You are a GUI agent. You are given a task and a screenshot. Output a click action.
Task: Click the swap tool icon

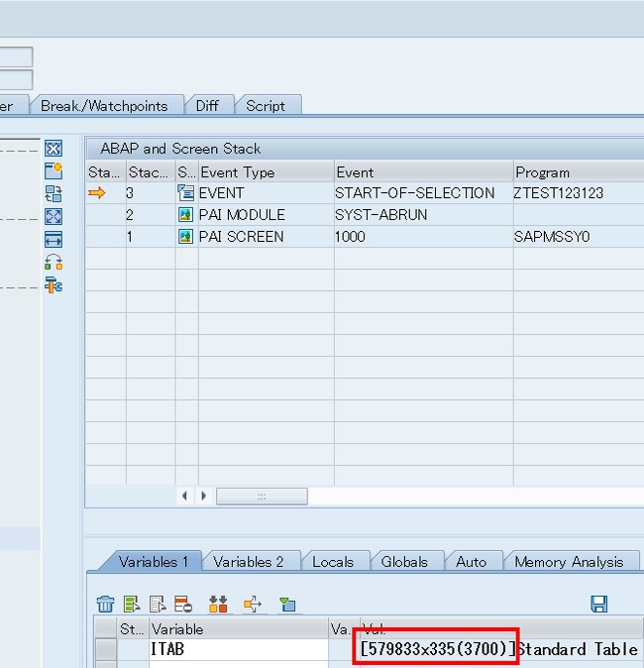tap(54, 193)
